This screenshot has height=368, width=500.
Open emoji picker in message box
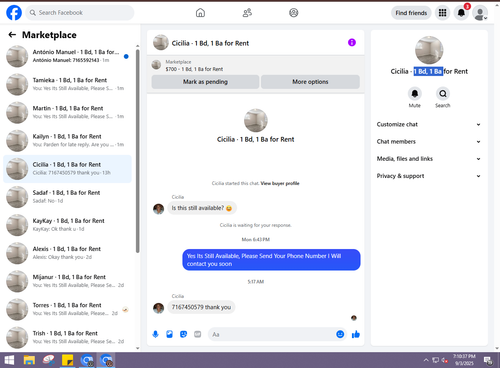[x=340, y=334]
